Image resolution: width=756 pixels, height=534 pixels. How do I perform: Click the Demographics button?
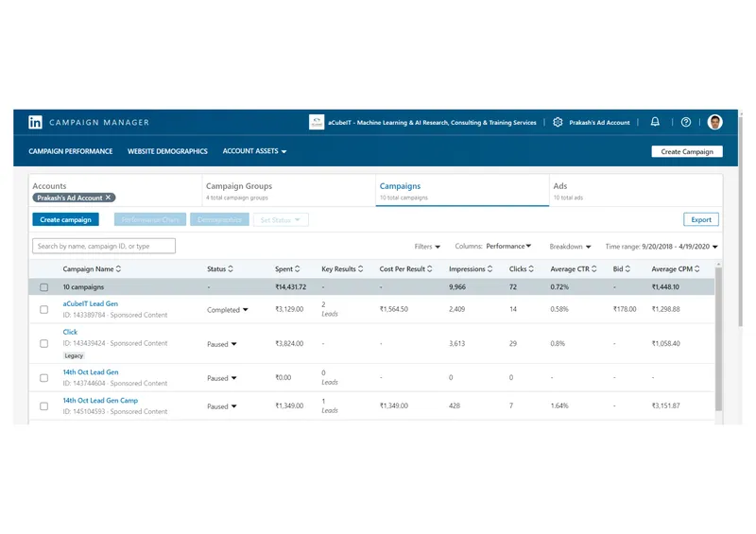[x=219, y=219]
